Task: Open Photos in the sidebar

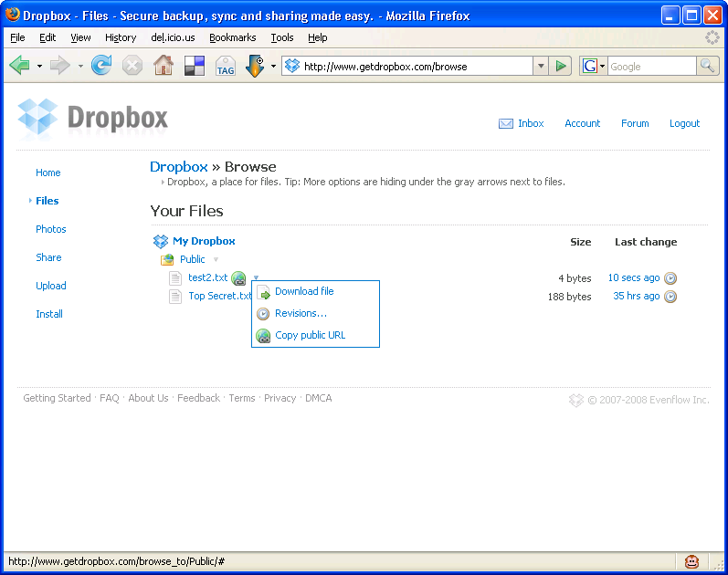Action: pos(51,229)
